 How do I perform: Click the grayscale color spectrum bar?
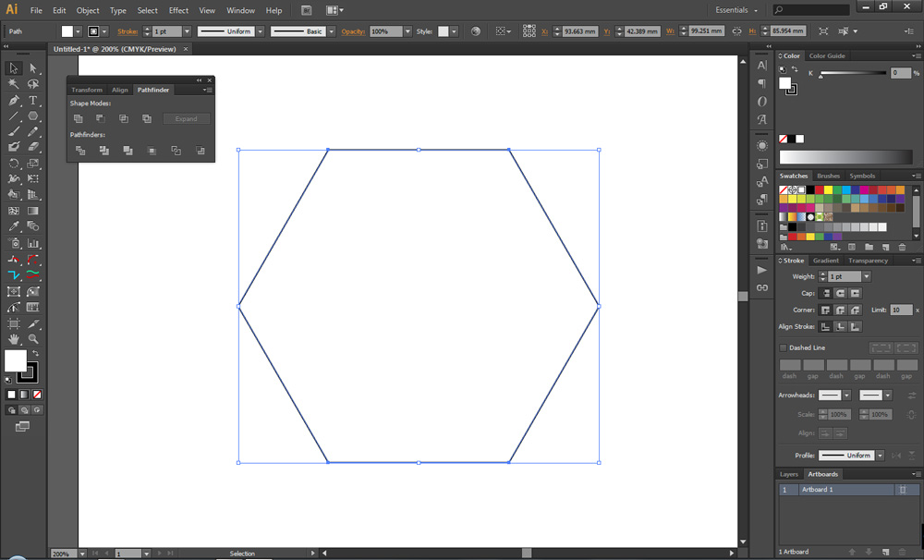point(845,157)
